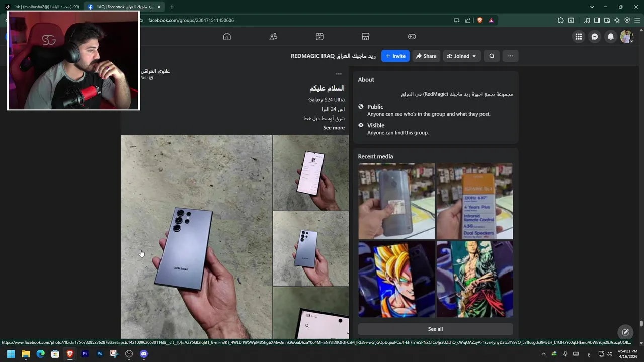Click See all under Recent media
644x362 pixels.
tap(435, 329)
